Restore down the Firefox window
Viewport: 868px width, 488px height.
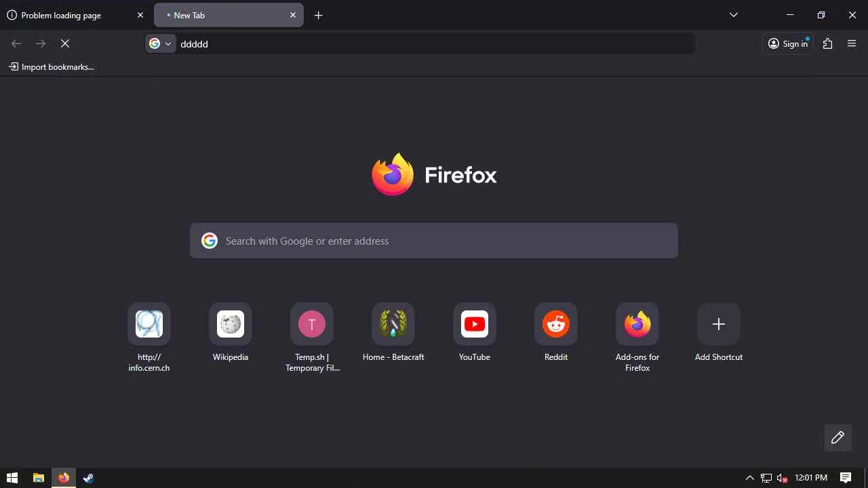coord(821,15)
